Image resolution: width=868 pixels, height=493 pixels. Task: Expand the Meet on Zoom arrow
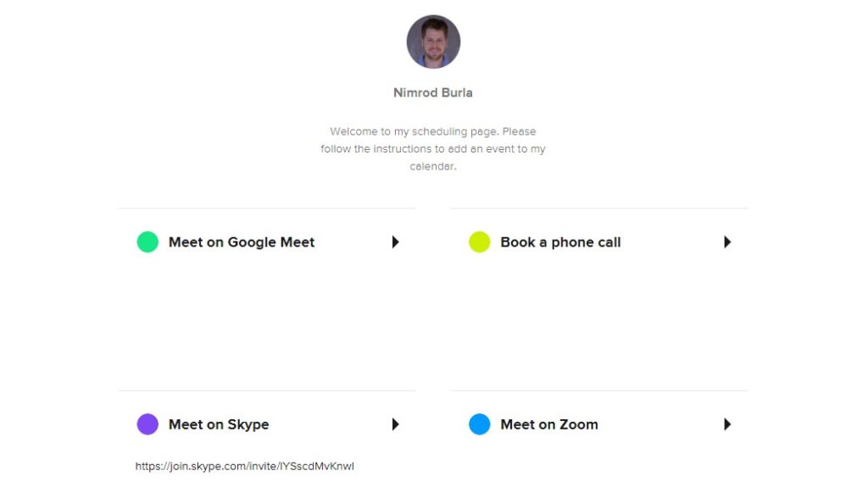click(727, 424)
